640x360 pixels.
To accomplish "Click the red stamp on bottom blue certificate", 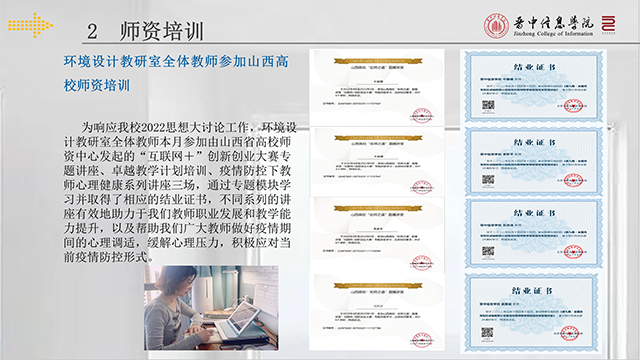I will click(569, 333).
